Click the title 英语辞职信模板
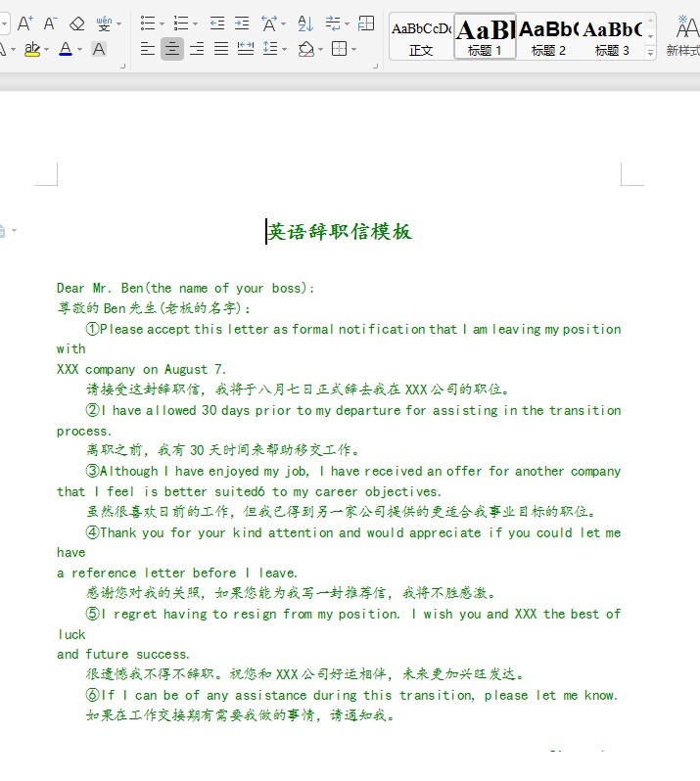 coord(340,232)
